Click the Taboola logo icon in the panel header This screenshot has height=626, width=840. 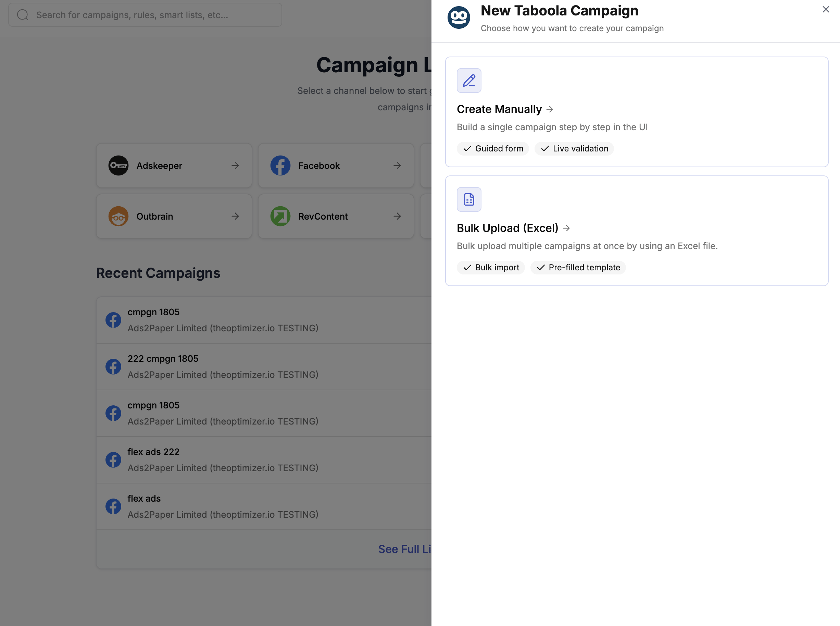tap(459, 17)
